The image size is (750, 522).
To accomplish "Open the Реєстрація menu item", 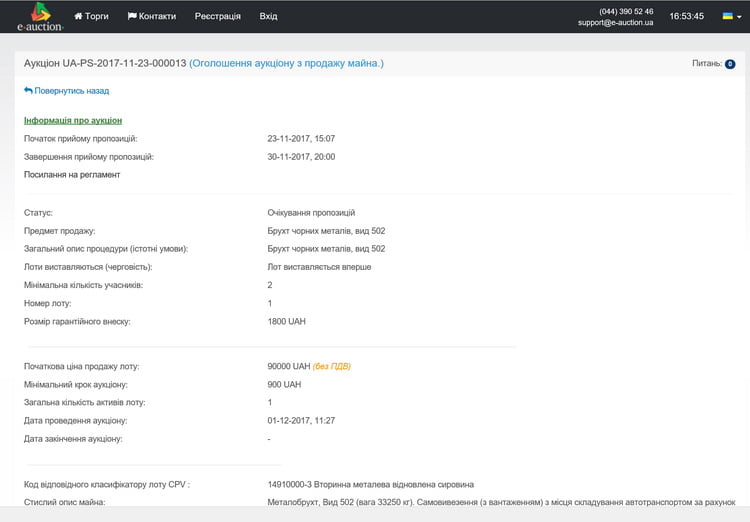I will (x=217, y=17).
